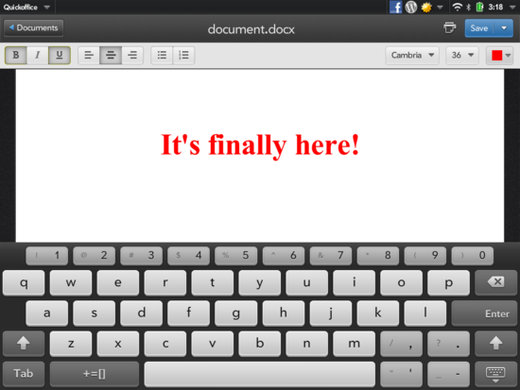The height and width of the screenshot is (390, 520).
Task: Tap the z key
Action: [x=71, y=343]
